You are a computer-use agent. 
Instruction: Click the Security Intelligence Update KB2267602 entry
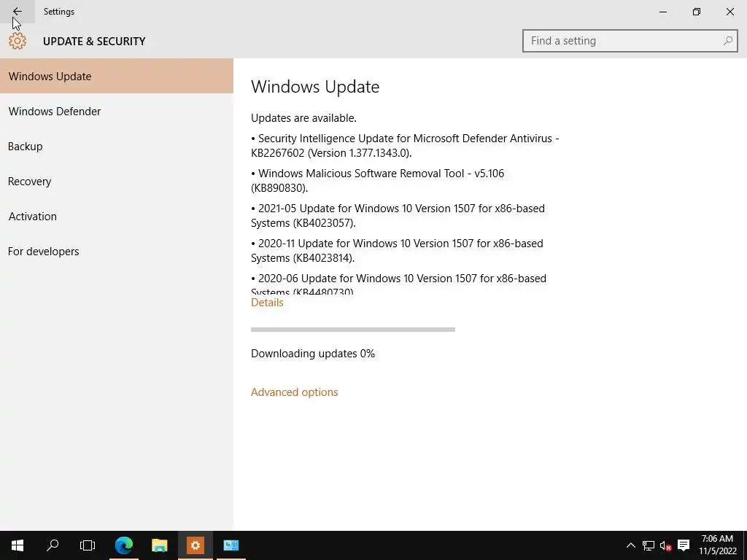pyautogui.click(x=405, y=146)
